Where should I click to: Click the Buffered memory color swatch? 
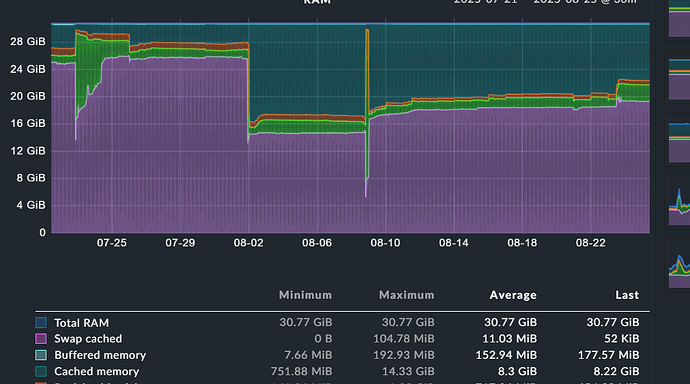[41, 355]
